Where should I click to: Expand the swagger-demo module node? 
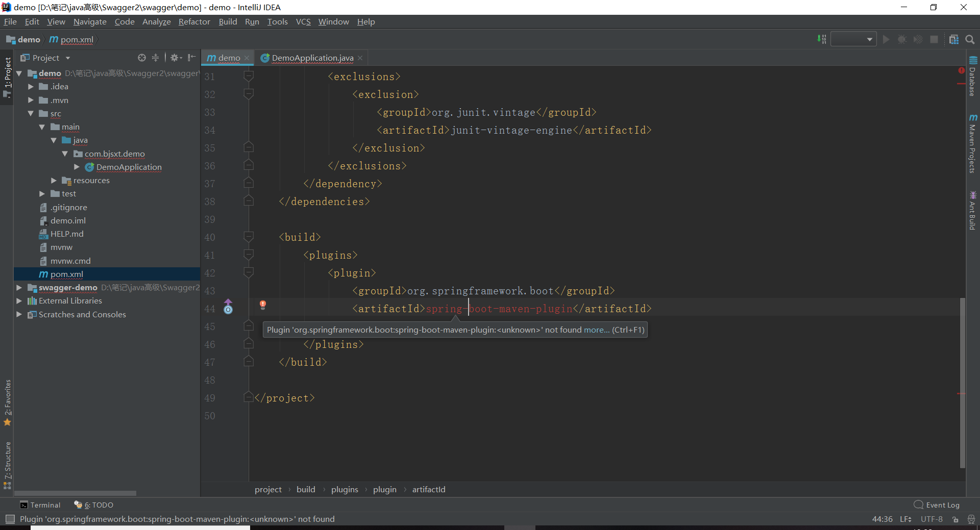click(x=19, y=287)
